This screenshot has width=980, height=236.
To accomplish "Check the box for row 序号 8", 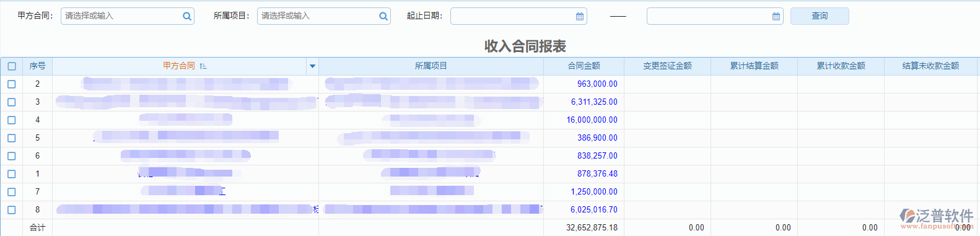I will [12, 210].
